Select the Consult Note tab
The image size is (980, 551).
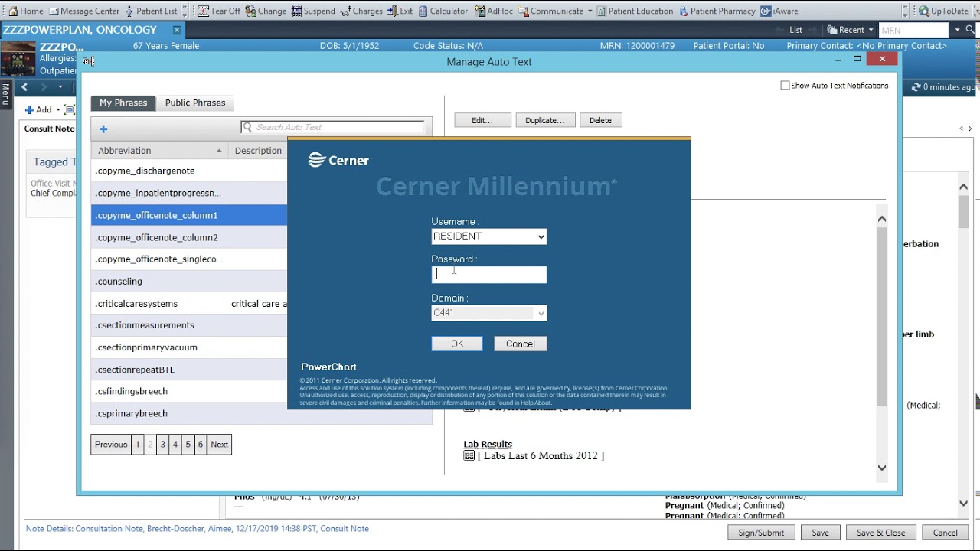tap(49, 129)
